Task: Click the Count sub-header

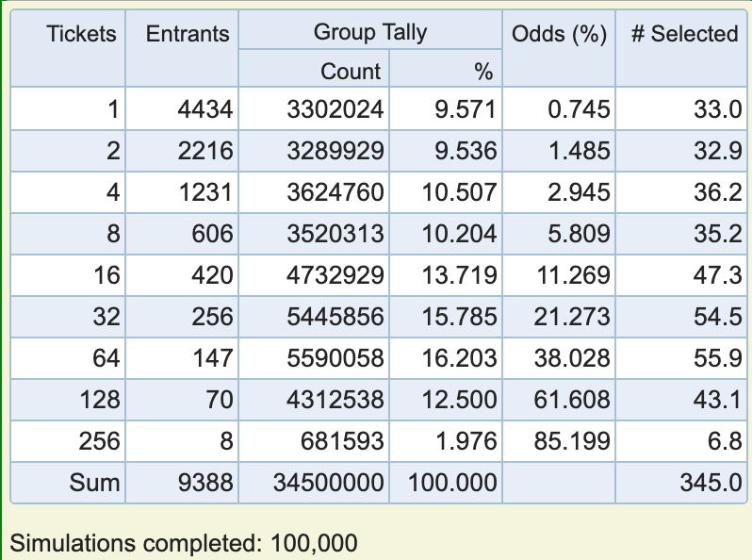Action: point(351,72)
